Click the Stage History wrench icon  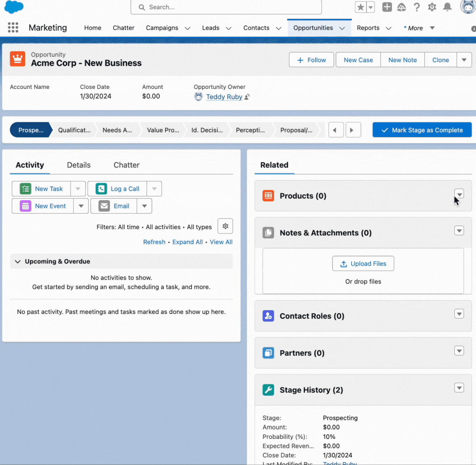tap(268, 390)
